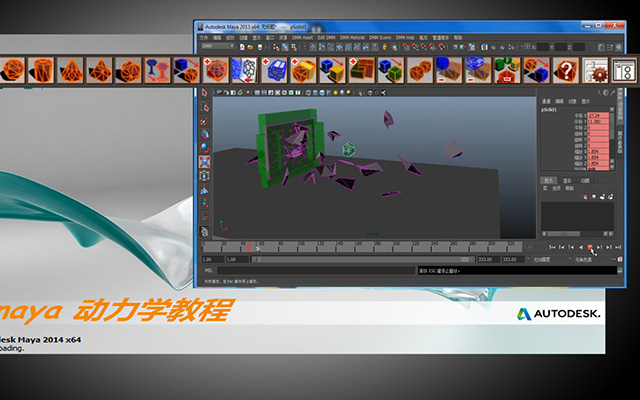640x400 pixels.
Task: Click the orange tet-mesh cylinder shelf icon
Action: (41, 70)
